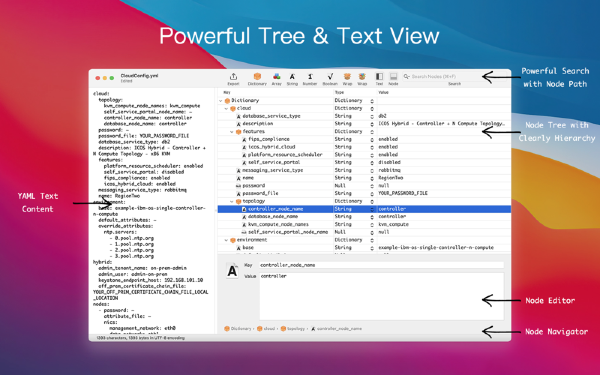Open the type dropdown for messaging_service_type row

coord(372,170)
